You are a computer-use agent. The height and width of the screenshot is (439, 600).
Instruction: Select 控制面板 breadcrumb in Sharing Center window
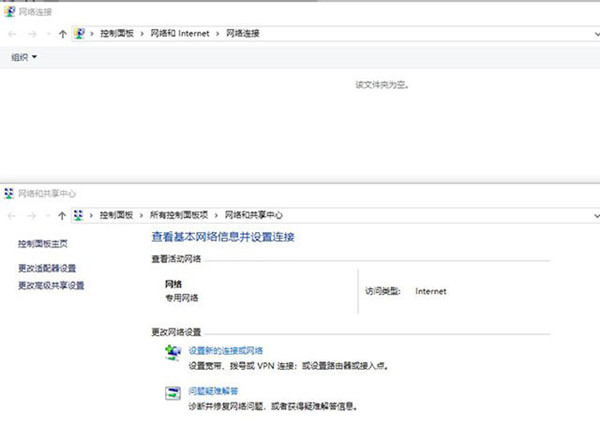(x=116, y=215)
